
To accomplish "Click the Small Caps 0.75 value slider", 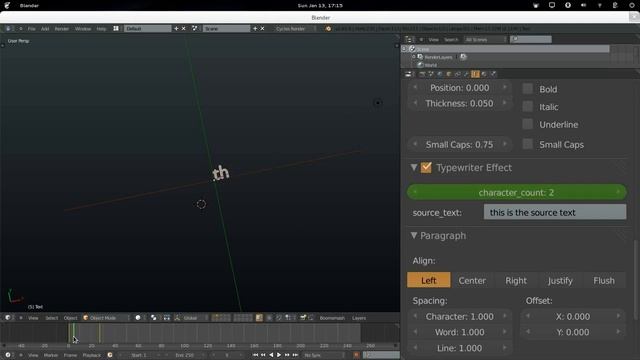I will 460,144.
